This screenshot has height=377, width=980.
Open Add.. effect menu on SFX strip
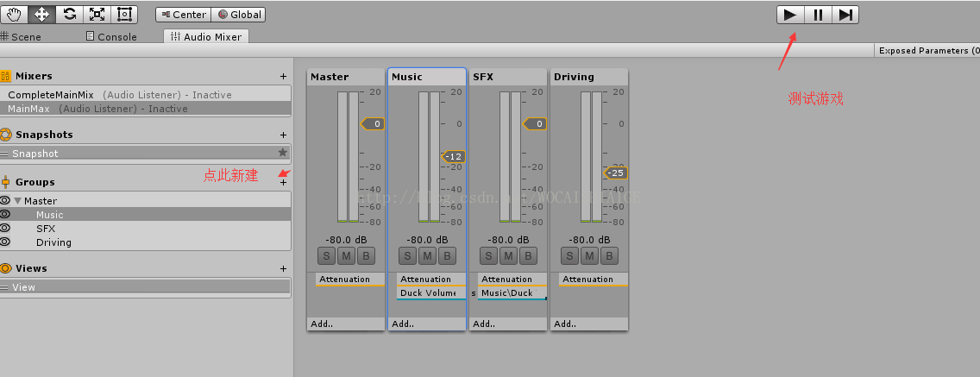(x=508, y=324)
